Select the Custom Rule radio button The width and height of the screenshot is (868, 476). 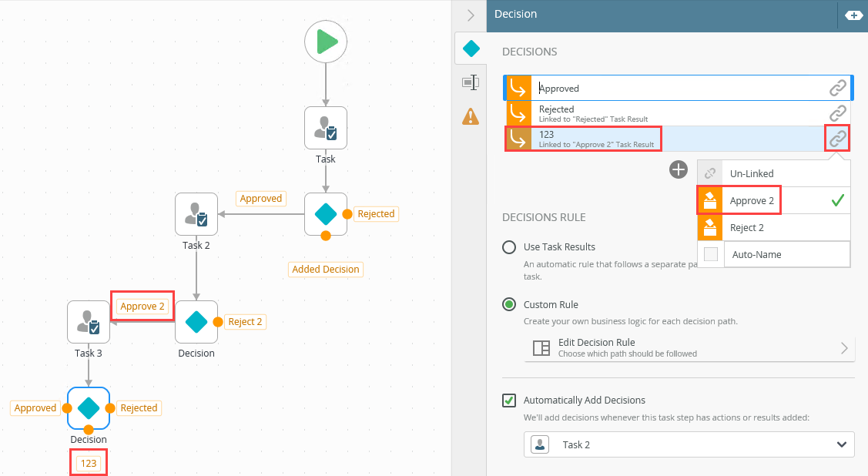(x=509, y=304)
